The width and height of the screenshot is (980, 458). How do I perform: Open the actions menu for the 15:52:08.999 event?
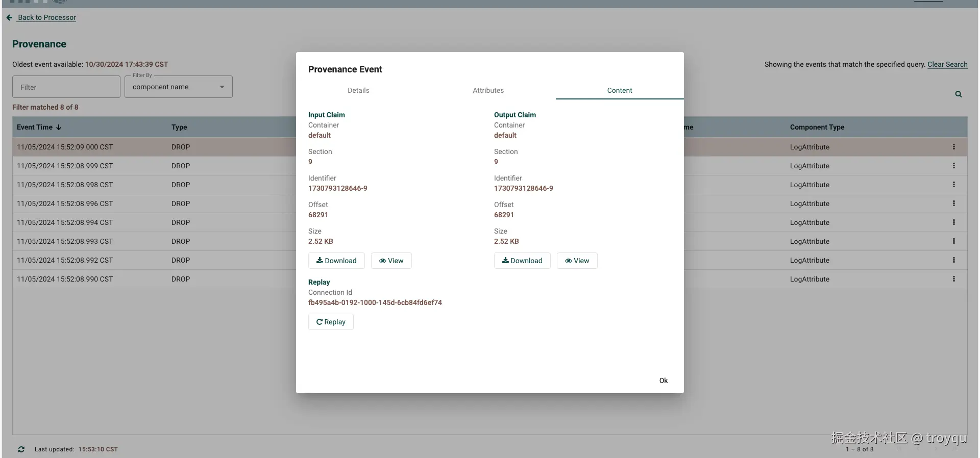click(953, 166)
